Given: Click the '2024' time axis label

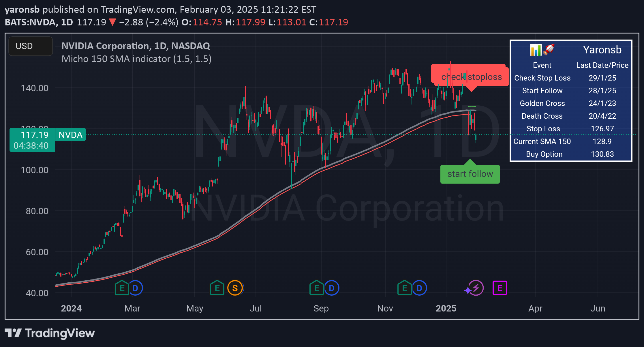Looking at the screenshot, I should click(71, 308).
